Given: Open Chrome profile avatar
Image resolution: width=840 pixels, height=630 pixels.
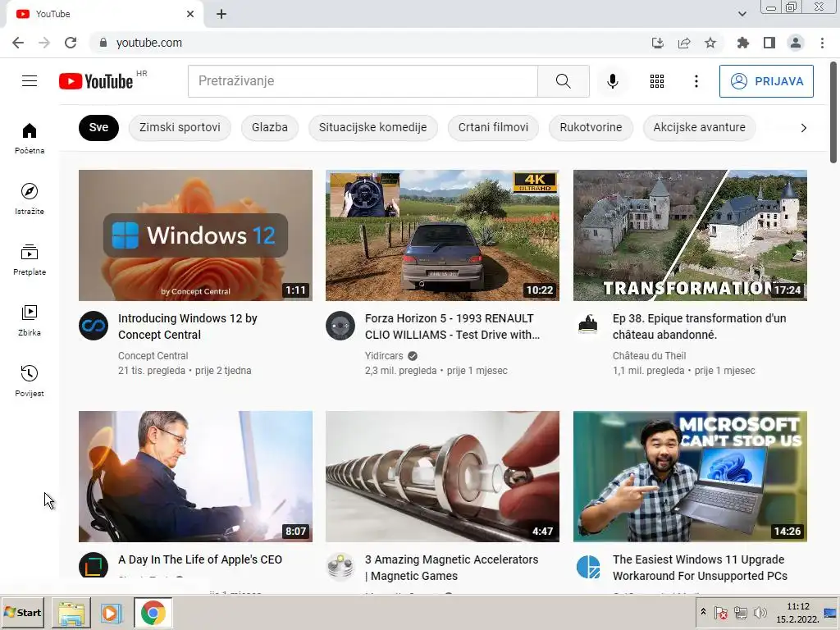Looking at the screenshot, I should tap(796, 43).
